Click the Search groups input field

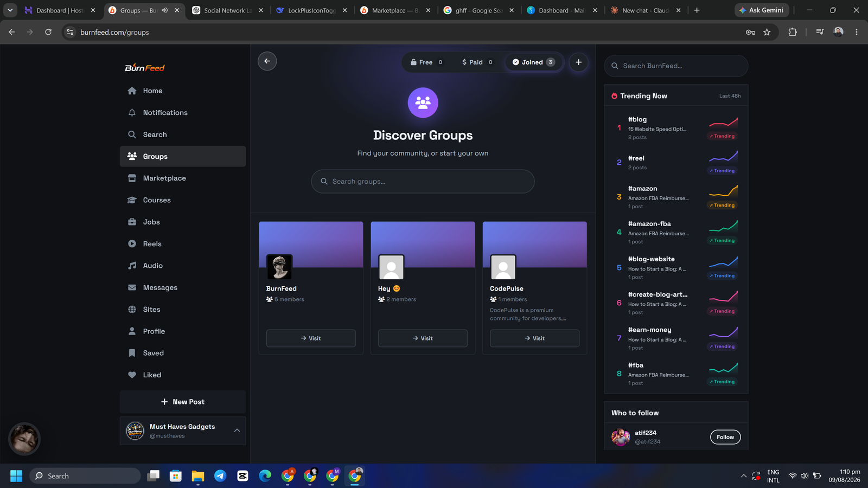coord(423,182)
